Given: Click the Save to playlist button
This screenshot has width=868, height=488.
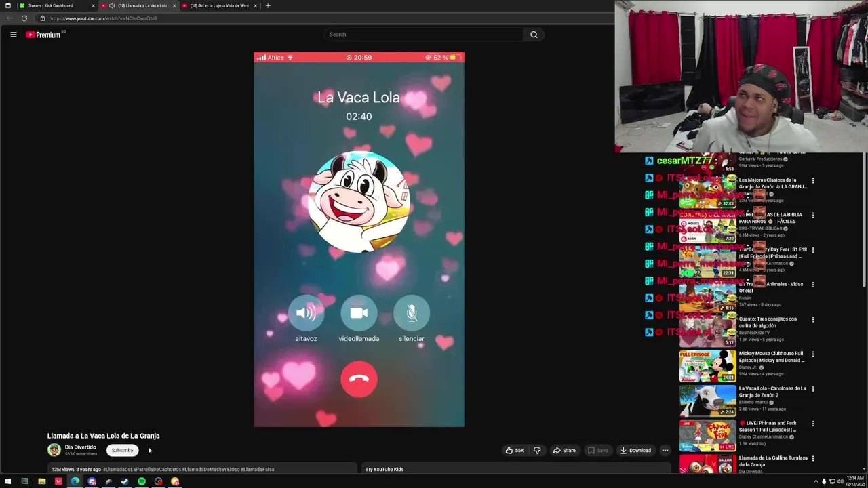Looking at the screenshot, I should 598,450.
